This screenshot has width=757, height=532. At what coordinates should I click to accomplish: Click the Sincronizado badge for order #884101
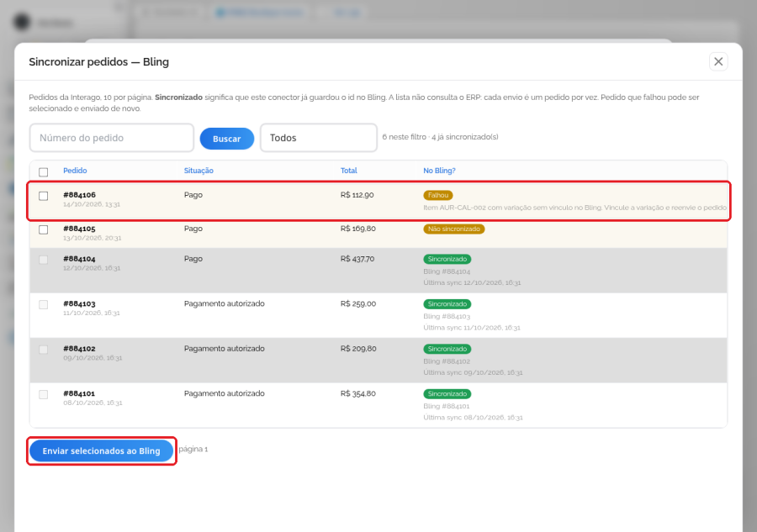click(447, 393)
